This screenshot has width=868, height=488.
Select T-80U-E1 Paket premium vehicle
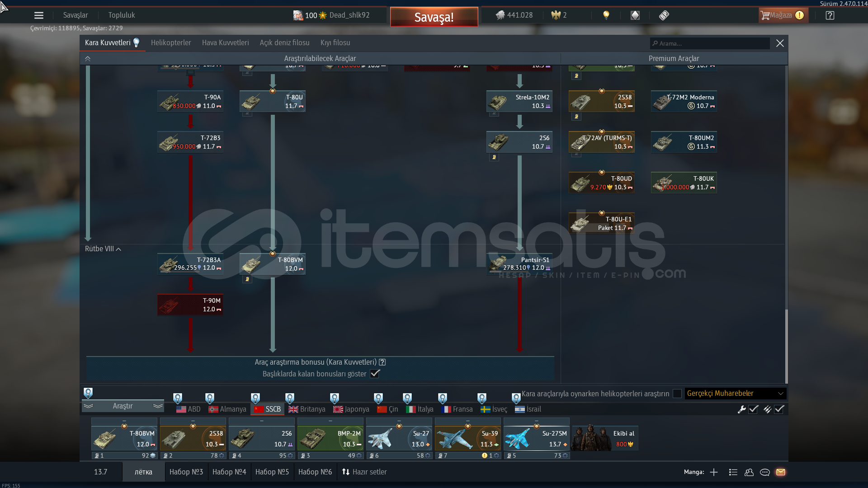click(602, 224)
